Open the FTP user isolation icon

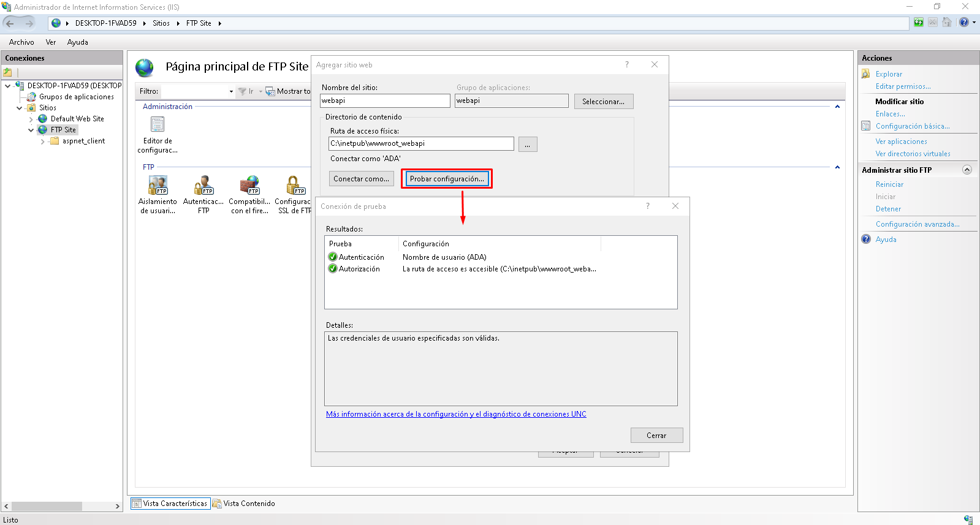158,185
